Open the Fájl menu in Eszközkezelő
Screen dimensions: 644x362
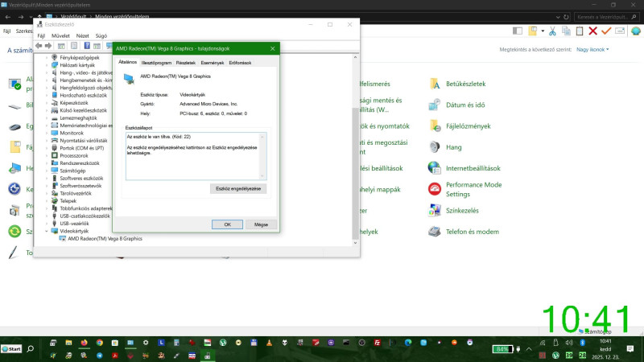point(41,35)
